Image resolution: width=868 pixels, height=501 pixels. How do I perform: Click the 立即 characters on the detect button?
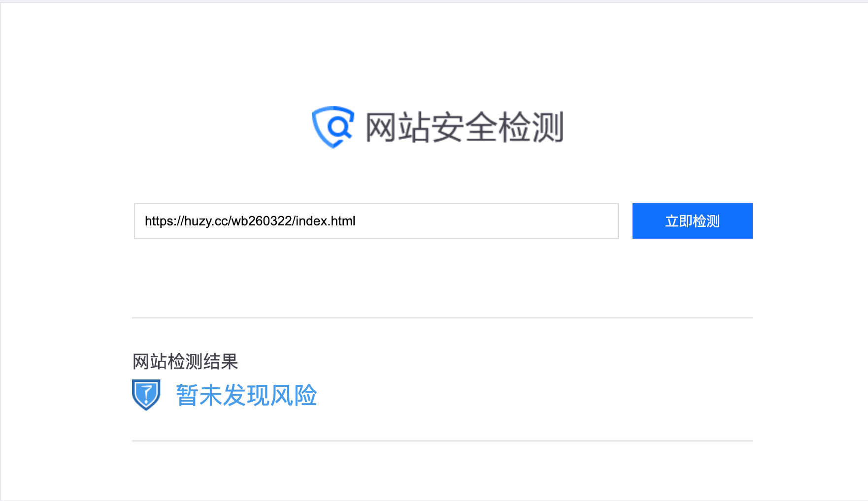coord(679,221)
